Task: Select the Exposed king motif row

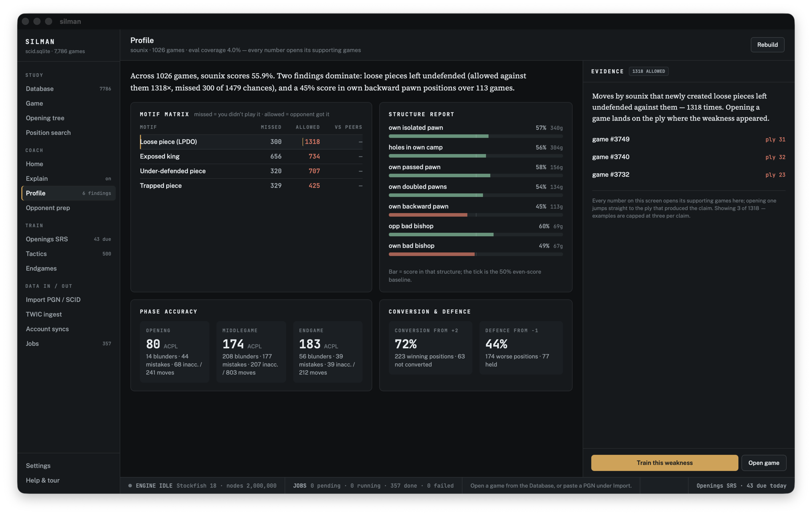Action: (251, 157)
